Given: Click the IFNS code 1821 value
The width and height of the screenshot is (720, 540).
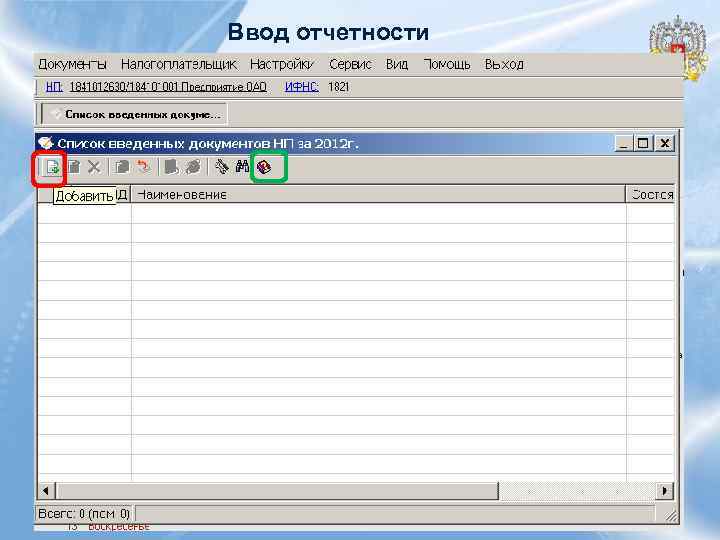Looking at the screenshot, I should [339, 87].
